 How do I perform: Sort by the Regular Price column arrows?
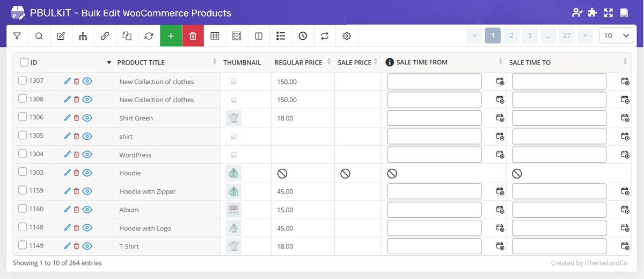coord(327,62)
